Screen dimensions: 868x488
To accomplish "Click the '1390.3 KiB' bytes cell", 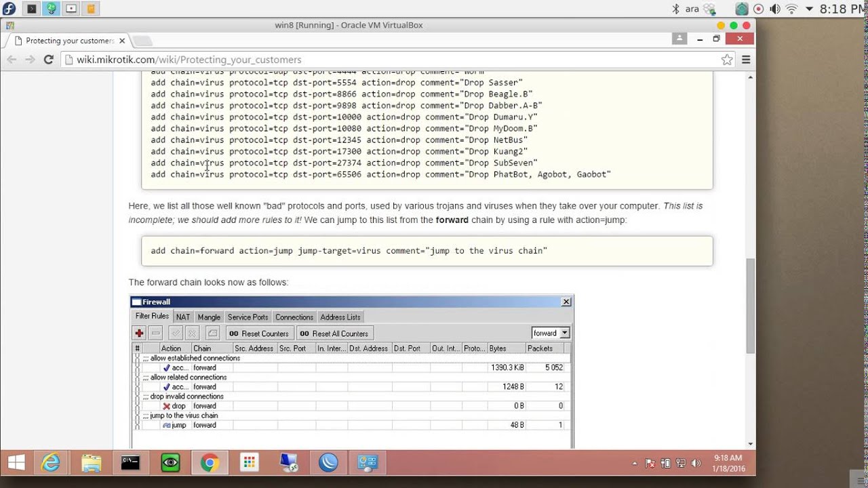I will [x=507, y=367].
